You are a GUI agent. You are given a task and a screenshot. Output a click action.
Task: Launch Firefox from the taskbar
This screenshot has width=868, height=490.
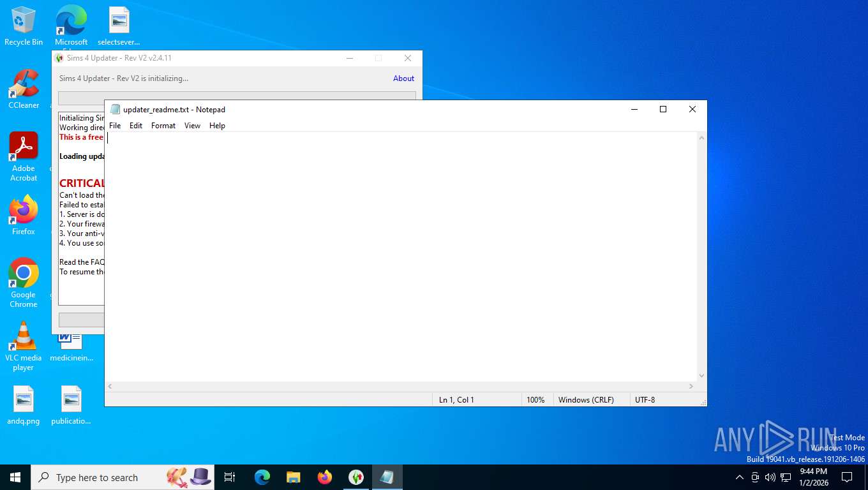coord(325,477)
